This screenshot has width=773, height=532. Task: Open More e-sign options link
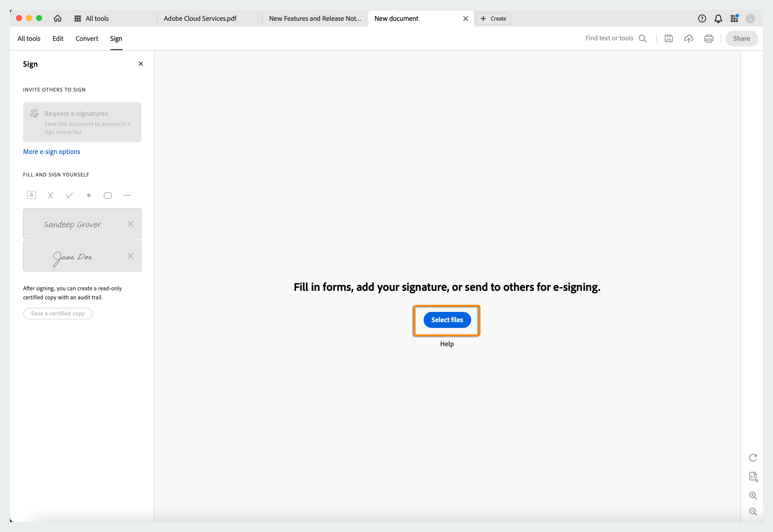point(52,152)
